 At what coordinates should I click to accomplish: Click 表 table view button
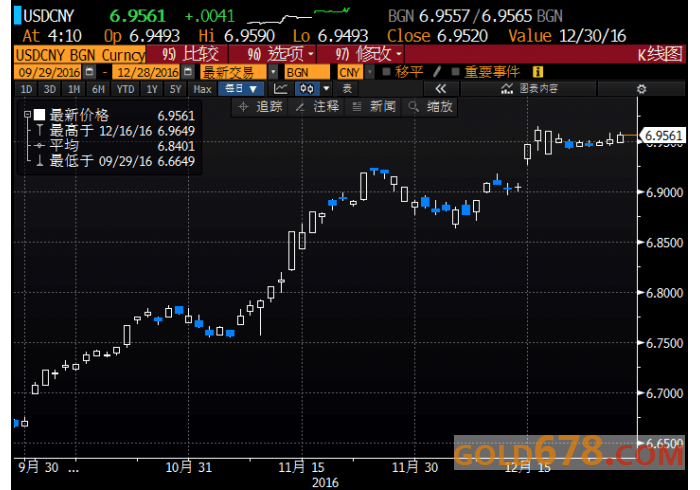[347, 89]
